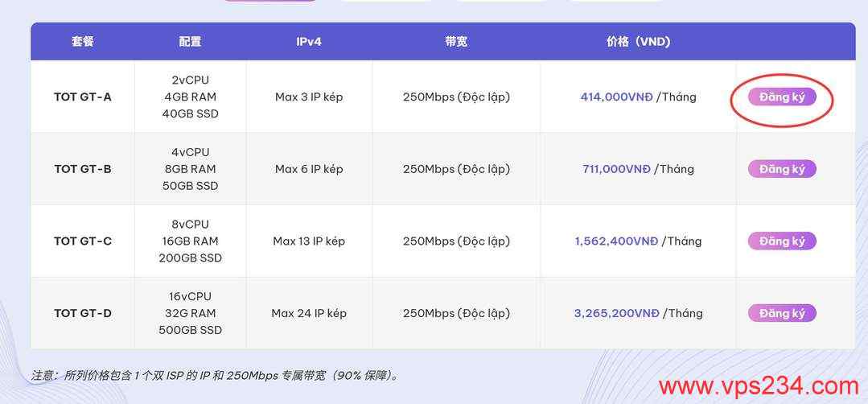
Task: Click Đăng ký button for TOT GT-B
Action: click(x=782, y=169)
